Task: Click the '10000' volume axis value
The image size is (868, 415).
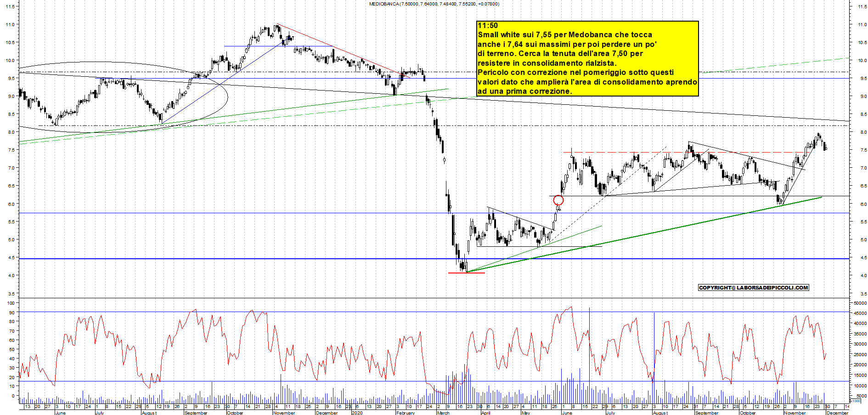Action: (860, 386)
